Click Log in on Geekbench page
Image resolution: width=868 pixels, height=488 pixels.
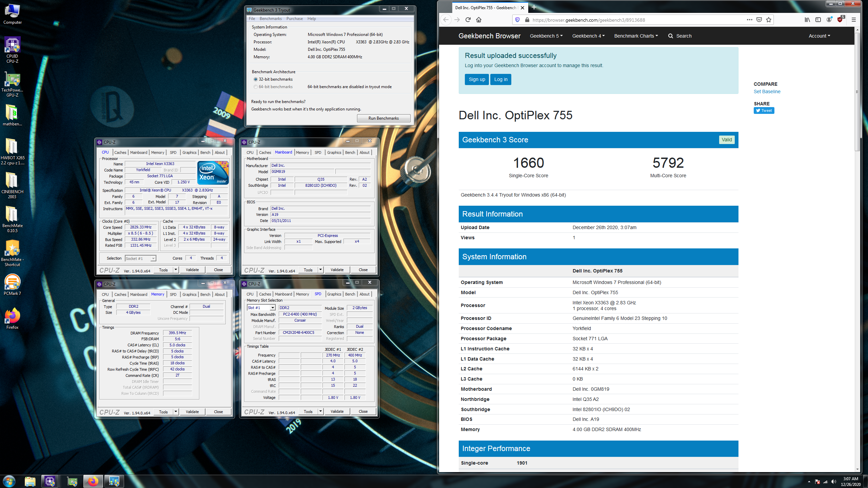(501, 79)
